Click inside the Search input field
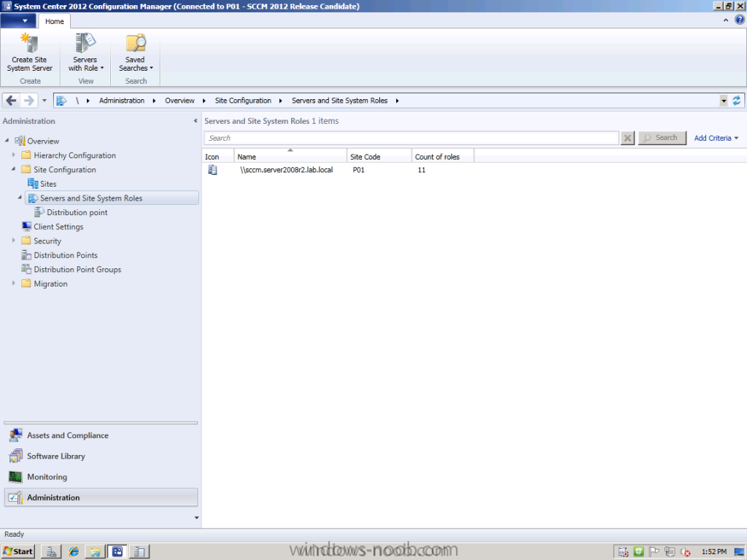The image size is (747, 560). tap(411, 138)
